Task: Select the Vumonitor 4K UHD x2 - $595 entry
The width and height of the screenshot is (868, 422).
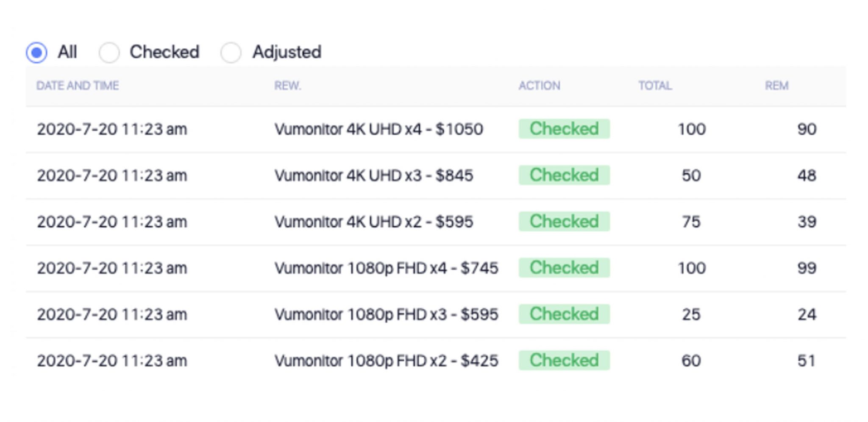Action: pos(373,222)
